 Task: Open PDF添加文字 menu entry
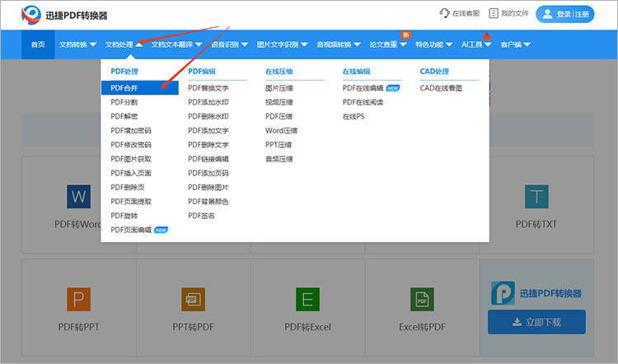[x=208, y=131]
